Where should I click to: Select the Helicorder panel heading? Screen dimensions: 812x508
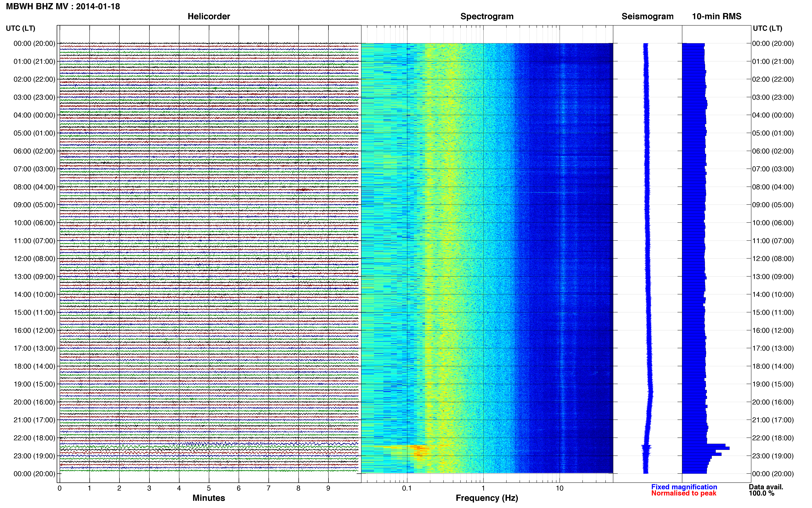pyautogui.click(x=209, y=16)
